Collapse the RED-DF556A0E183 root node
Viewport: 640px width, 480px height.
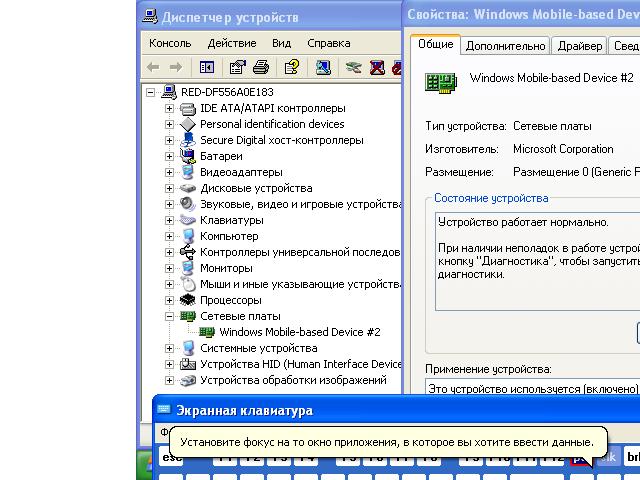[150, 92]
